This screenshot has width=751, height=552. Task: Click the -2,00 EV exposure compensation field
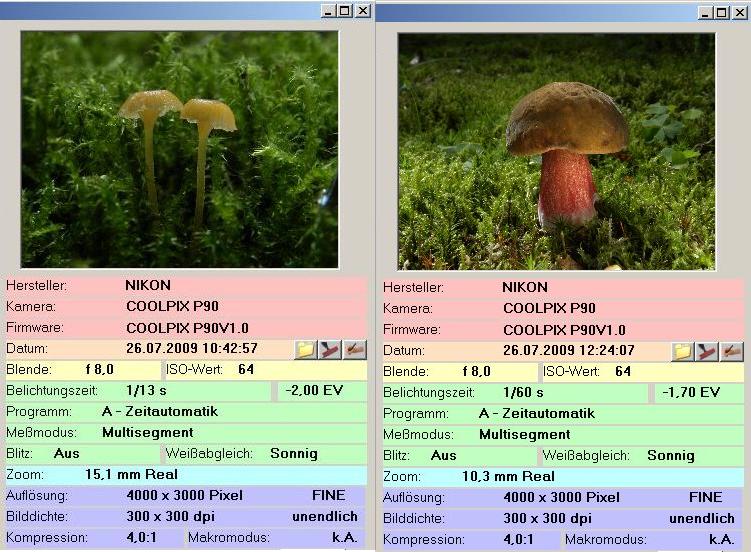[x=315, y=391]
